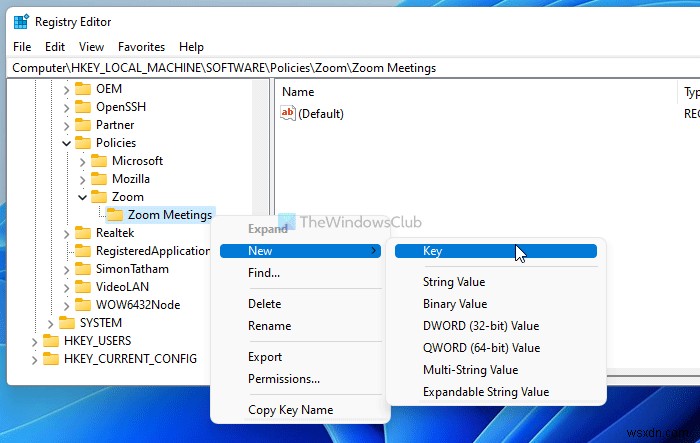Click the Registry Editor app icon

coord(21,22)
